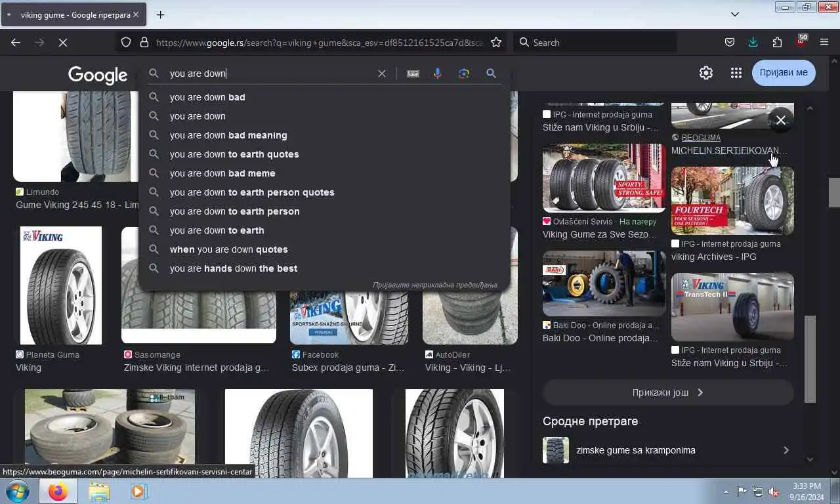Stop page loading with the X button
840x504 pixels.
(63, 43)
